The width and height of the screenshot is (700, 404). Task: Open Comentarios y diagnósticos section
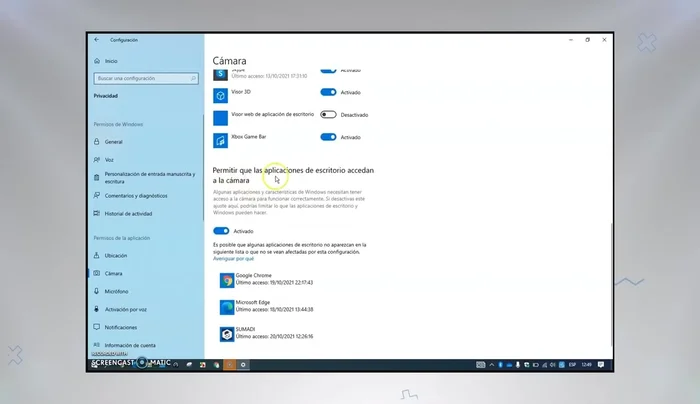(135, 196)
